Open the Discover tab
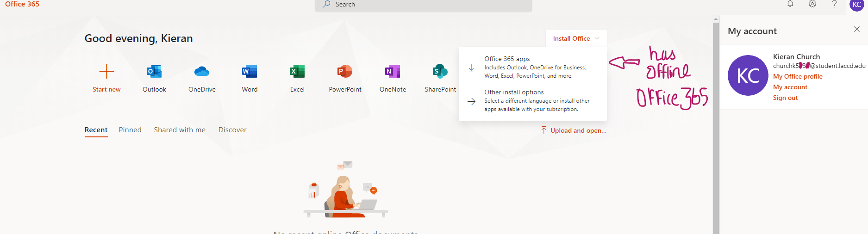Image resolution: width=868 pixels, height=234 pixels. pos(232,130)
